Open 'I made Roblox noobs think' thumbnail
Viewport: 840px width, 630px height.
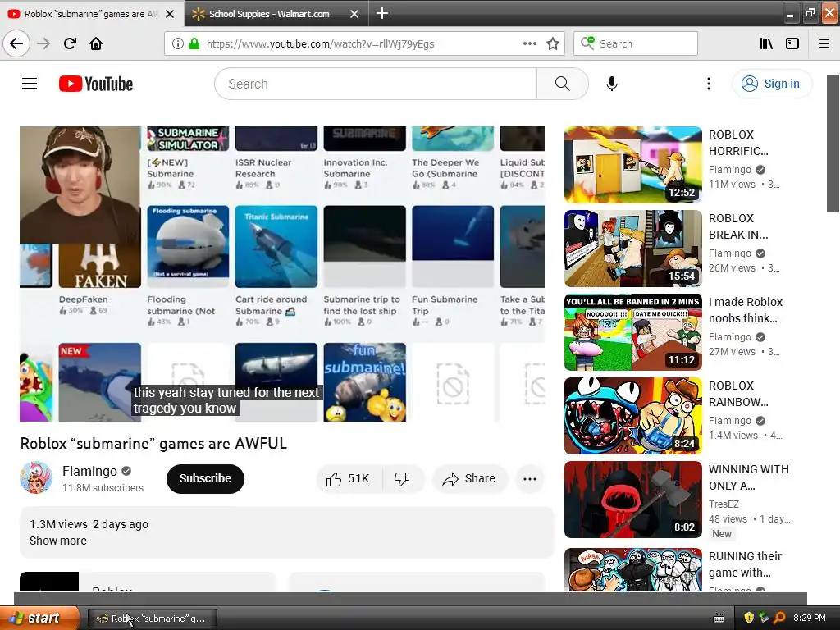coord(632,332)
